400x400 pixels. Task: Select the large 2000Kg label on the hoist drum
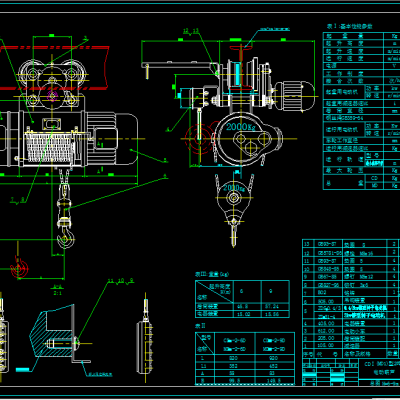tap(242, 127)
